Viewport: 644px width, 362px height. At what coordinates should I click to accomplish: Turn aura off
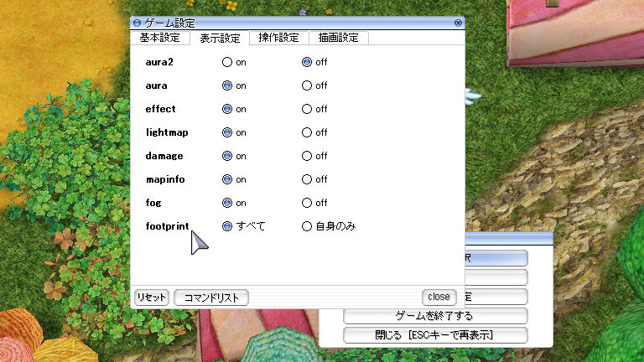tap(307, 85)
